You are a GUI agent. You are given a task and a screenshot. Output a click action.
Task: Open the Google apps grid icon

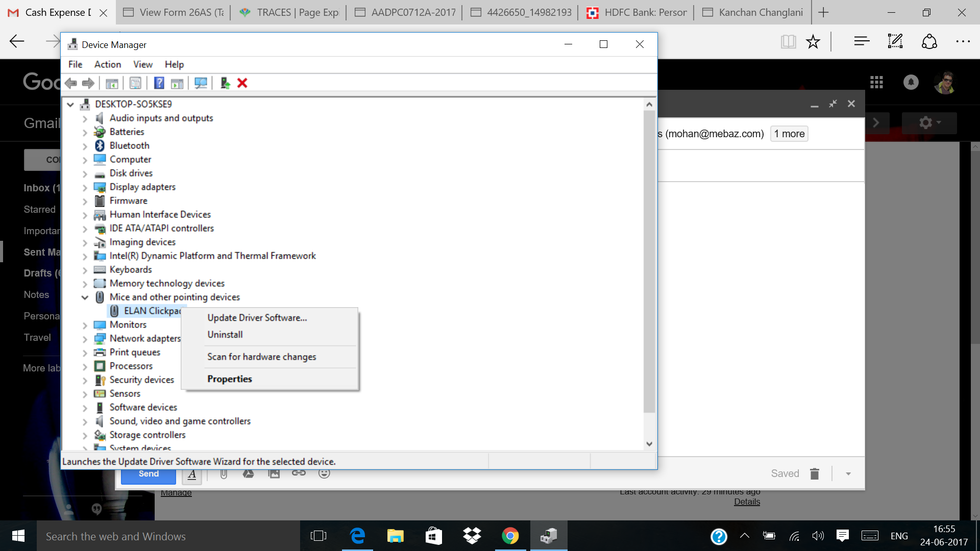(x=876, y=82)
